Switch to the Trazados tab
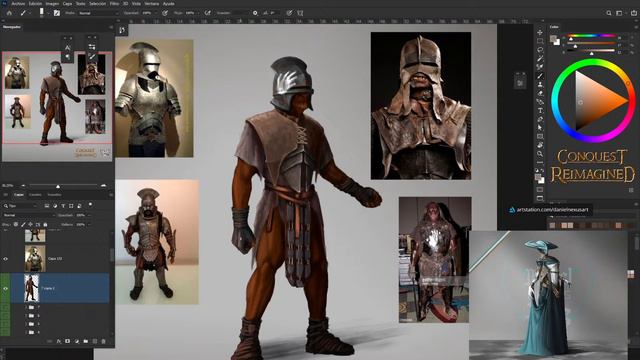Image resolution: width=640 pixels, height=360 pixels. click(x=54, y=195)
